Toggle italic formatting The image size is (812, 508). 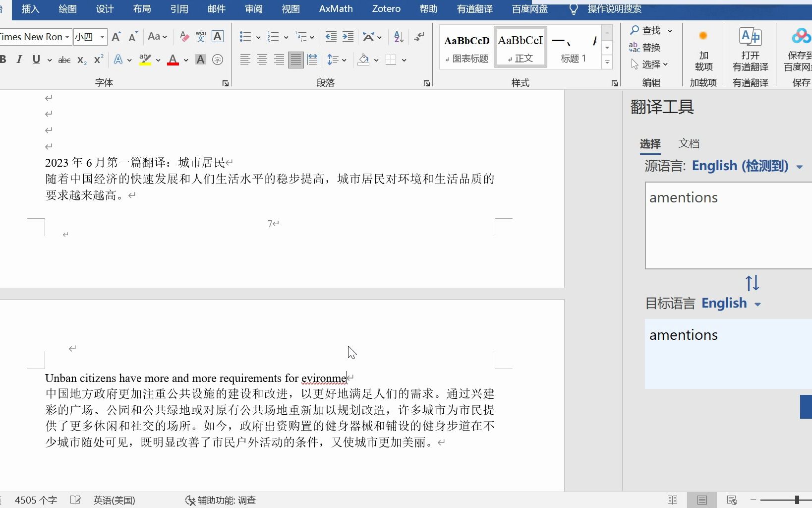point(19,60)
